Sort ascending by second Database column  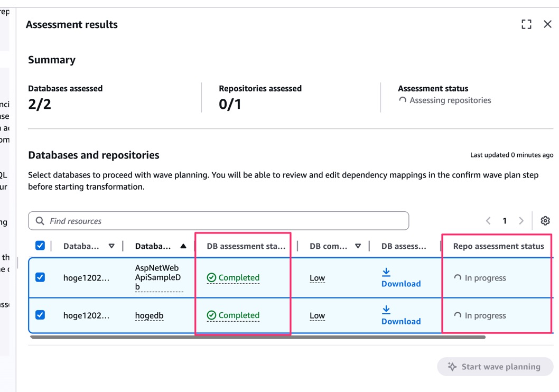click(183, 246)
